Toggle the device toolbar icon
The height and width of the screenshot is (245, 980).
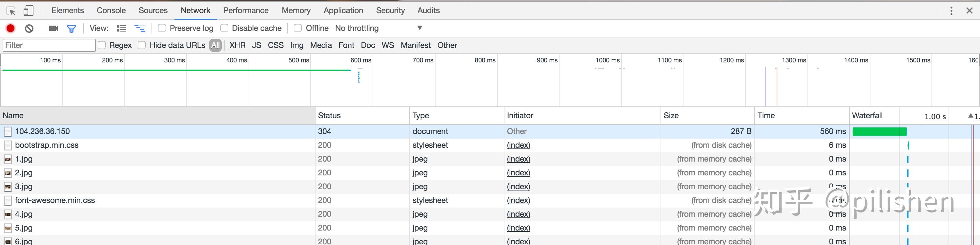click(29, 11)
